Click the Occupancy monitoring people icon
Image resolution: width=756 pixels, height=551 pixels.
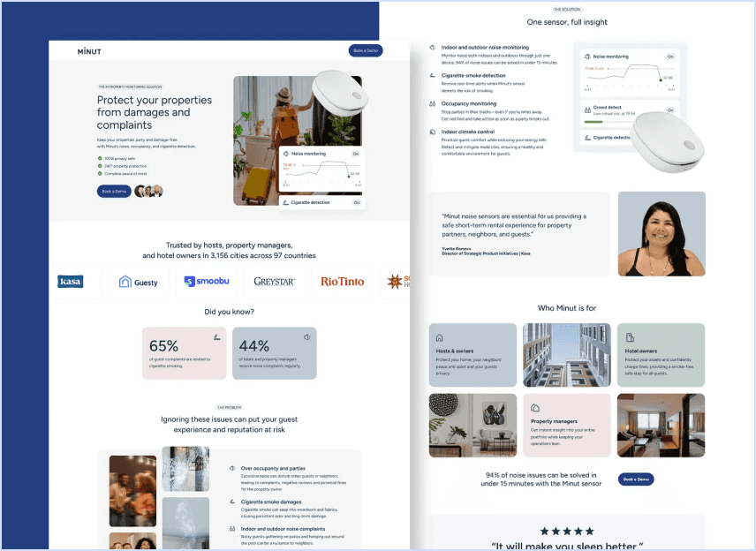pyautogui.click(x=433, y=103)
